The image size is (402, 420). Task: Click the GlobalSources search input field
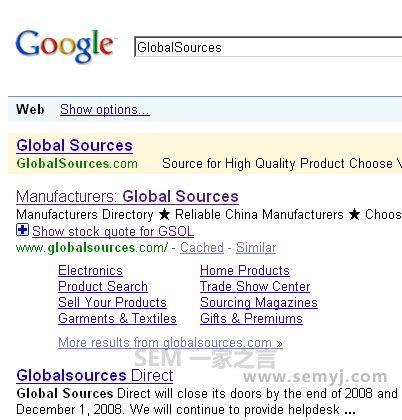(268, 47)
